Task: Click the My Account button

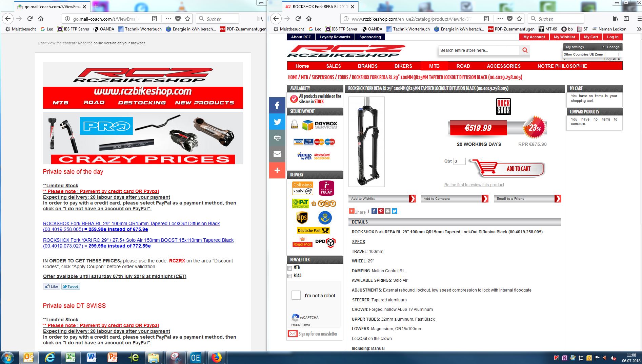Action: (x=534, y=37)
